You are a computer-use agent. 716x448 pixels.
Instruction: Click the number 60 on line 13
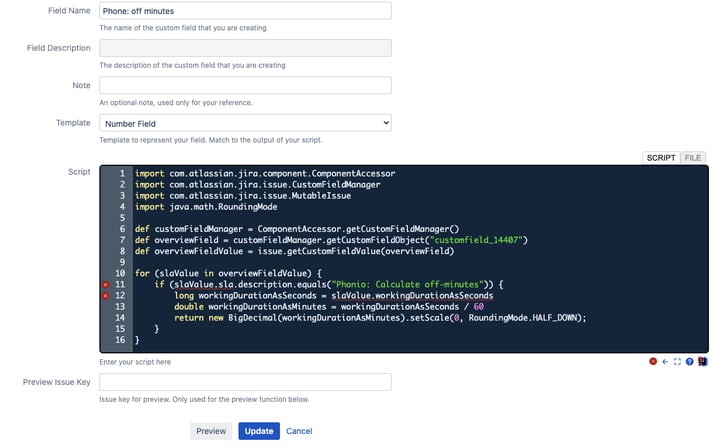click(479, 306)
